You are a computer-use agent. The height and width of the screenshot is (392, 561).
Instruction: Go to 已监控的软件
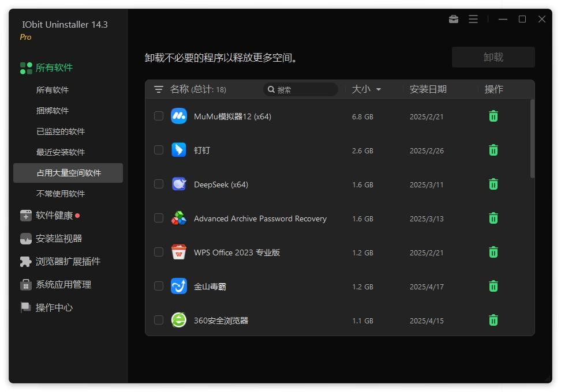[x=61, y=131]
